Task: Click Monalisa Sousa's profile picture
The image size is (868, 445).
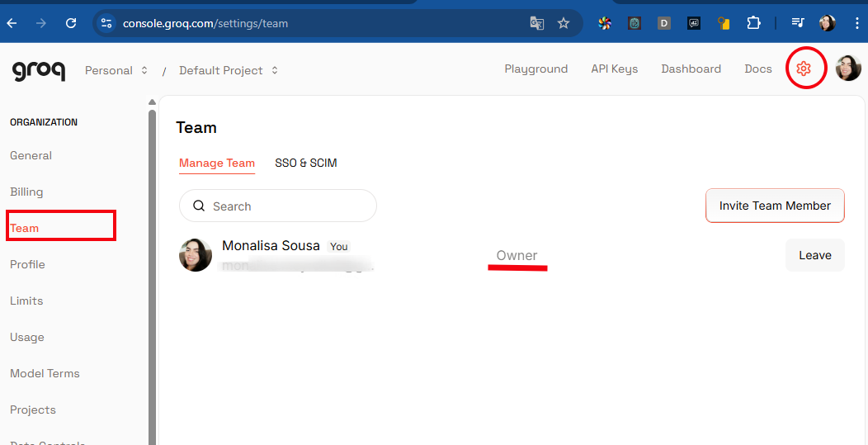Action: (x=196, y=255)
